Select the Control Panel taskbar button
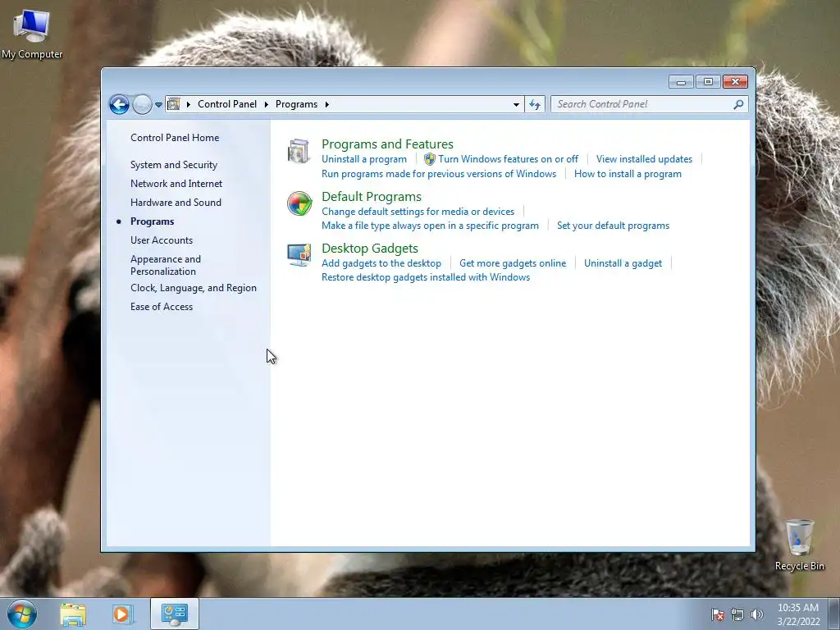840x630 pixels. pos(174,614)
